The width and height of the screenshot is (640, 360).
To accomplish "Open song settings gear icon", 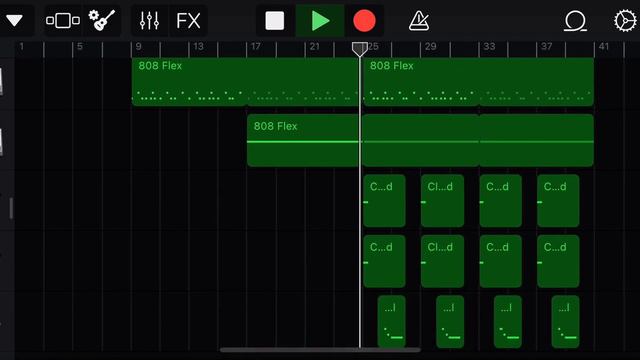I will (625, 21).
